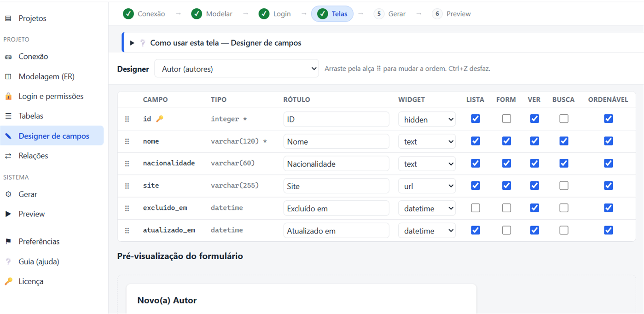644x314 pixels.
Task: Click the green check icon of Login step
Action: 264,14
